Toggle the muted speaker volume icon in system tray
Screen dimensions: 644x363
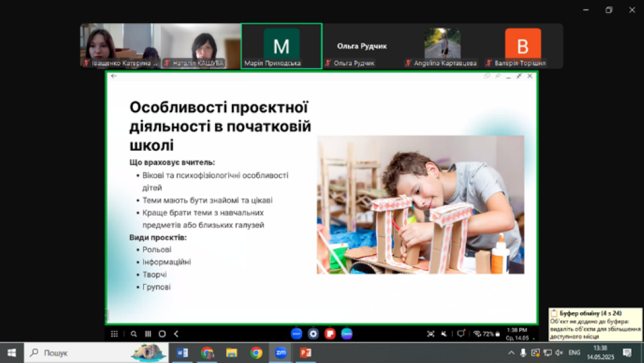pos(559,353)
